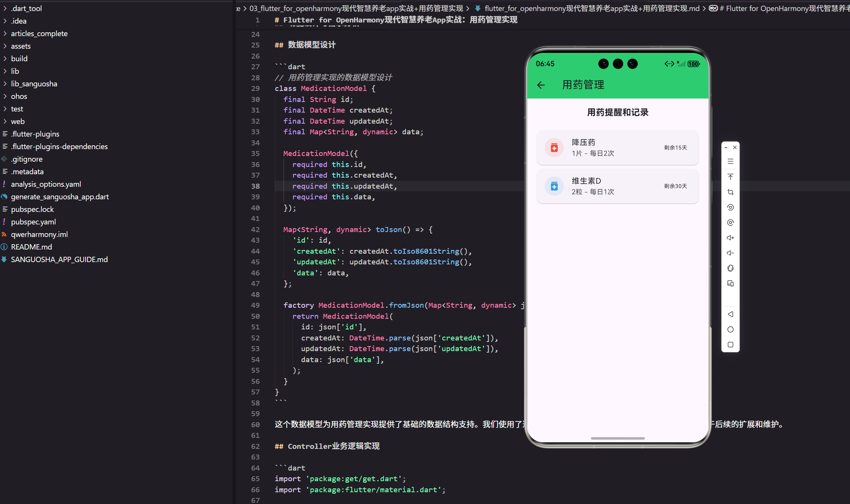850x504 pixels.
Task: Open README.md in the file explorer
Action: (31, 247)
